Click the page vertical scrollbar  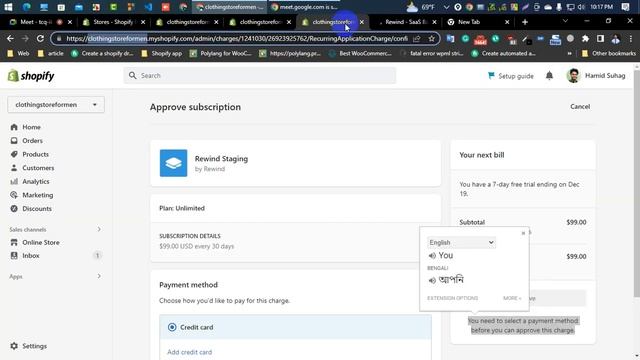pyautogui.click(x=637, y=184)
